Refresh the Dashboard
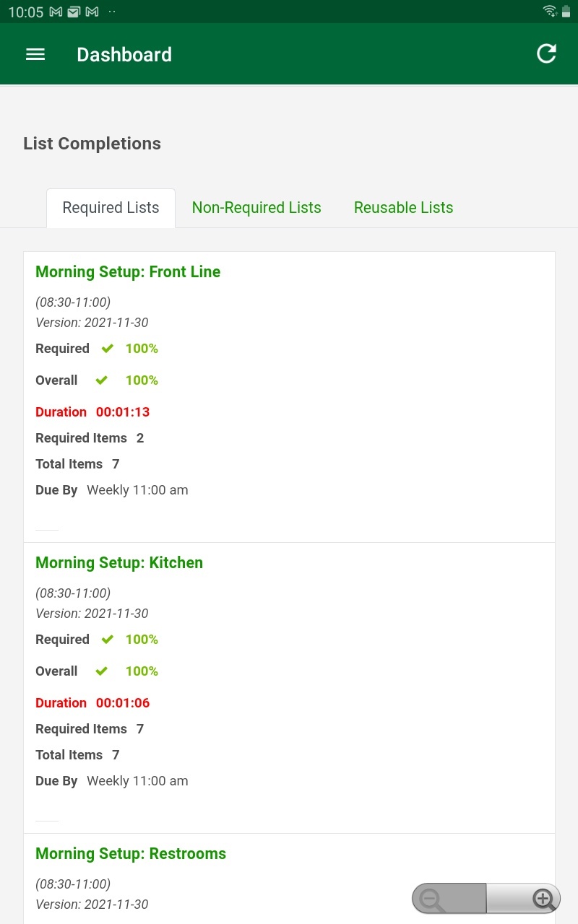Image resolution: width=578 pixels, height=924 pixels. coord(546,53)
